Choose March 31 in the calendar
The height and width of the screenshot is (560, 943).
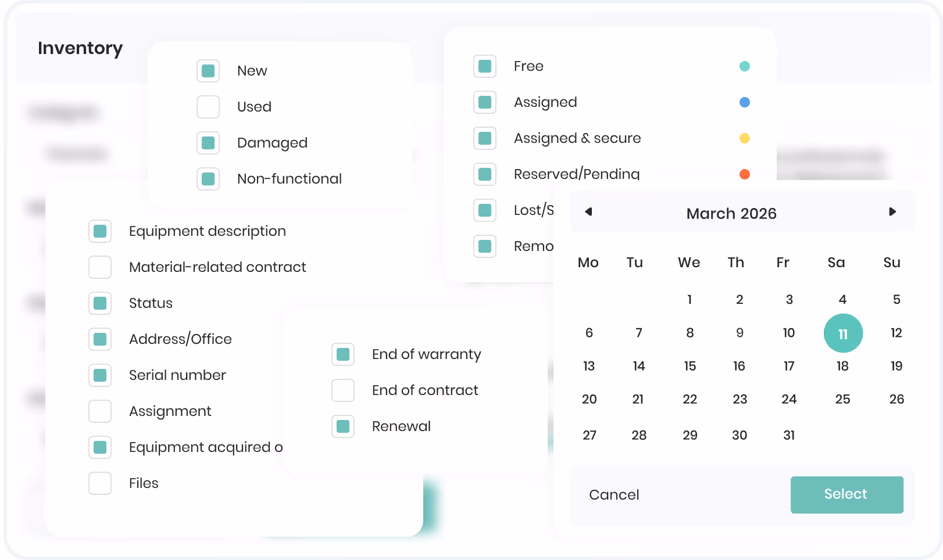point(789,436)
